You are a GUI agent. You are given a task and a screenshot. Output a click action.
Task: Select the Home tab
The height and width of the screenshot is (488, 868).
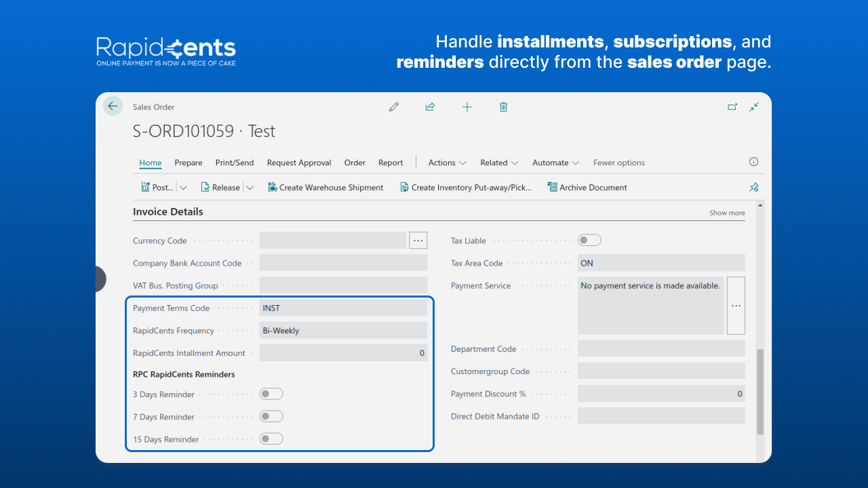click(151, 163)
